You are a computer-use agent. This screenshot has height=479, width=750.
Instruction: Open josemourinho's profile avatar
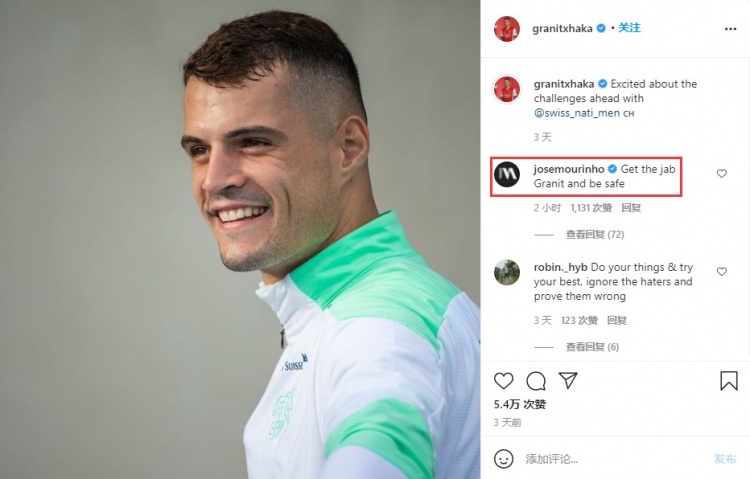click(507, 174)
